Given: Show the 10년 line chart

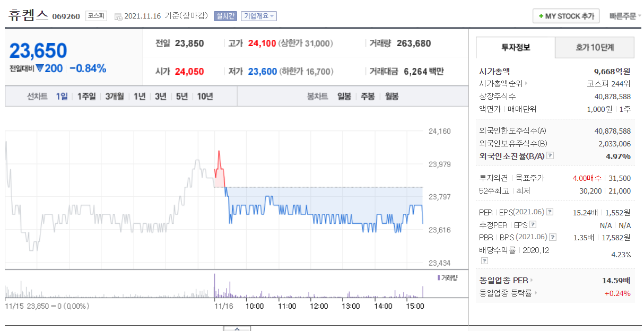Looking at the screenshot, I should coord(205,97).
